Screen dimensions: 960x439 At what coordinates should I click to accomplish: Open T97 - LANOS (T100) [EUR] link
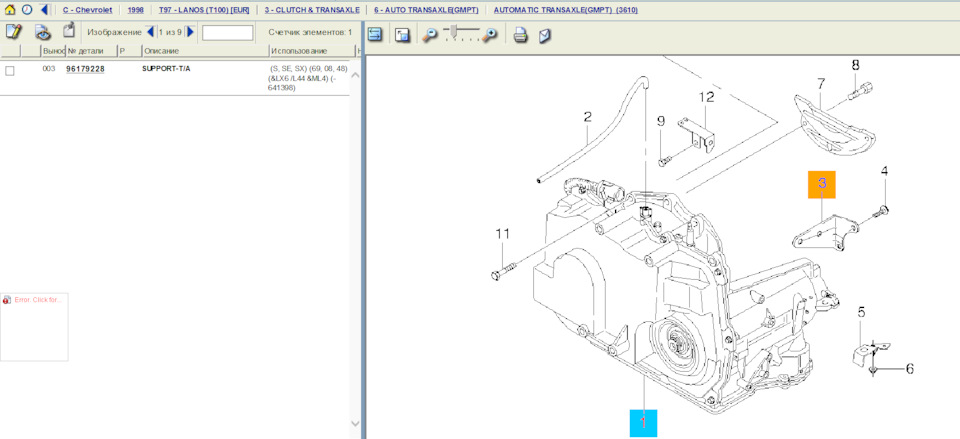pos(204,10)
